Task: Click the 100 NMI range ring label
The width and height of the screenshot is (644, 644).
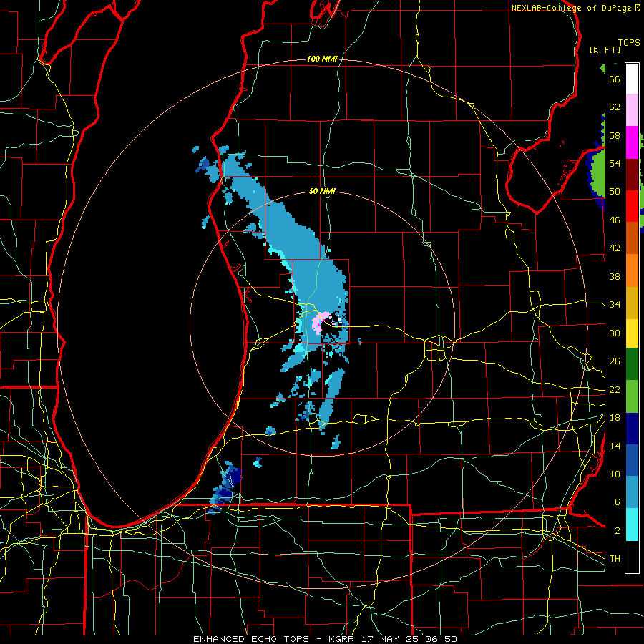Action: click(x=322, y=59)
